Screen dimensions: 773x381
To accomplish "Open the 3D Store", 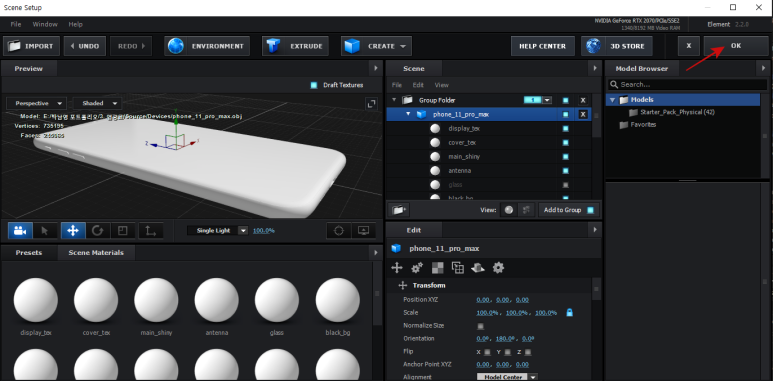I will pos(617,46).
